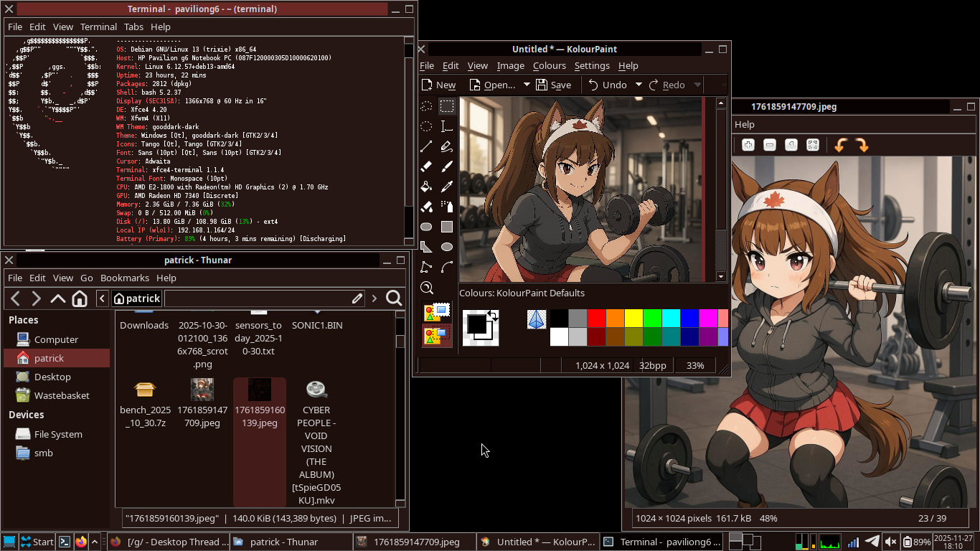
Task: Select the Wastebasket in Thunar Places
Action: [57, 395]
